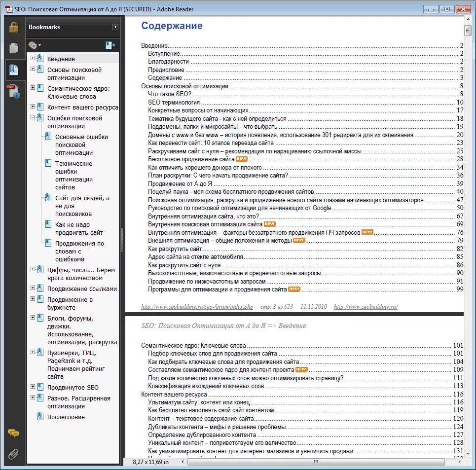Go to entry Ультиматум сайту: контент или конец
The image size is (476, 470).
coord(199,402)
